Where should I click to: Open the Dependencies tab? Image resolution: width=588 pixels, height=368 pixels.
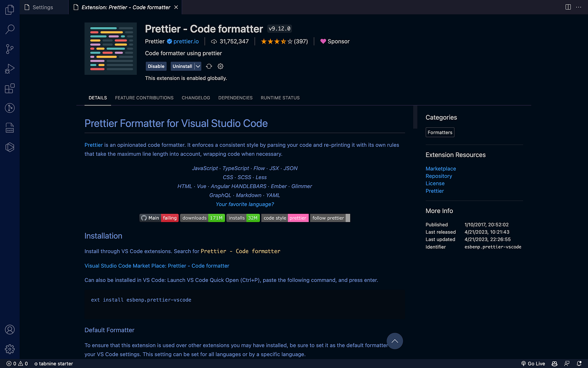[x=235, y=98]
